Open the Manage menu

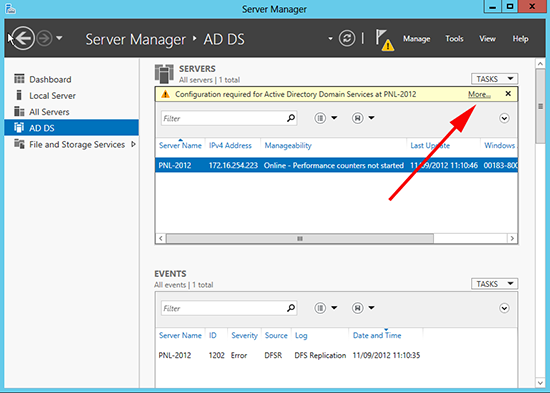click(416, 39)
